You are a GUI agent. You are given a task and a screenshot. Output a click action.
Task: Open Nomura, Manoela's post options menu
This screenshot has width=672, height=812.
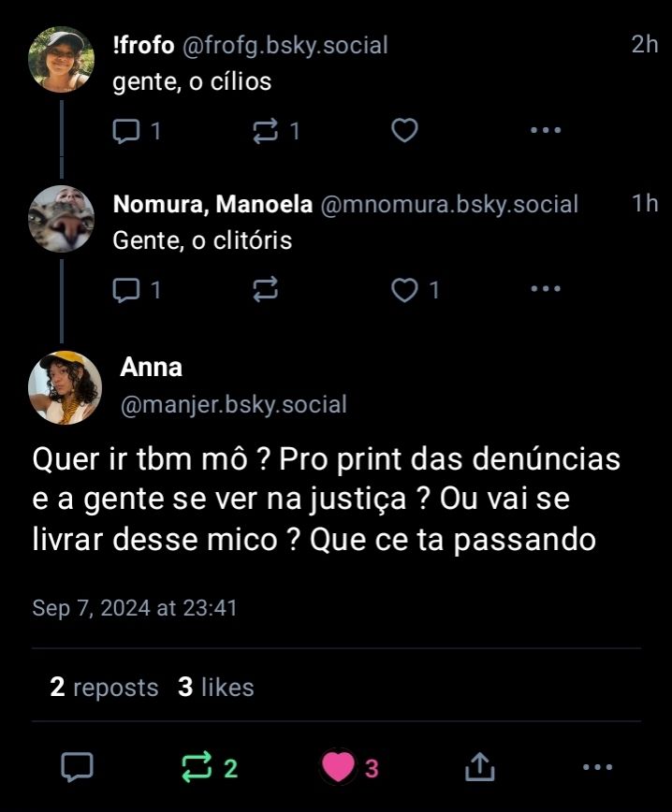tap(545, 291)
